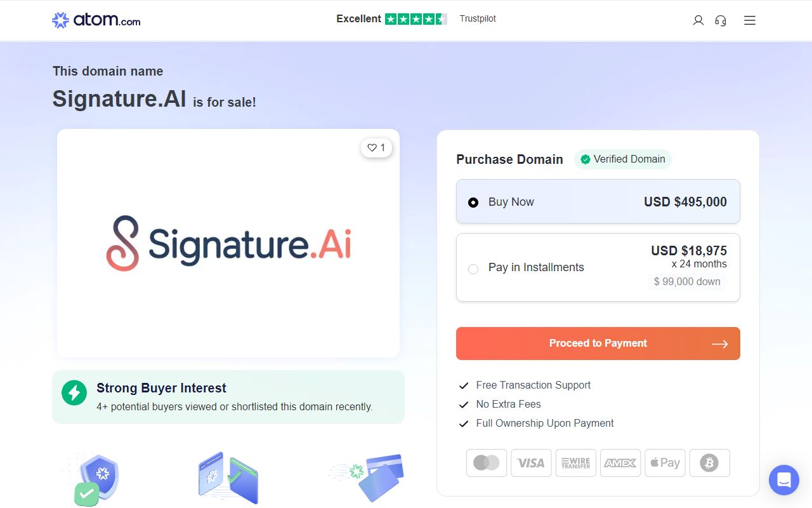Screen dimensions: 812x508
Task: Select the Pay in Installments radio option
Action: 473,269
